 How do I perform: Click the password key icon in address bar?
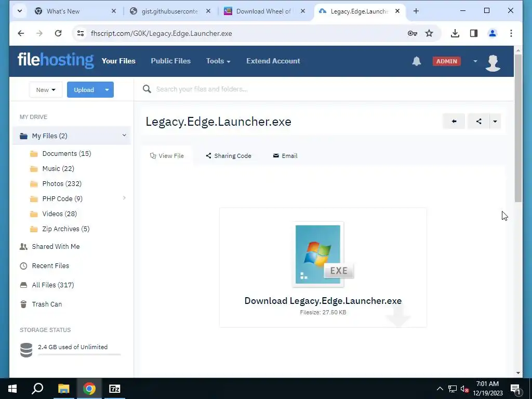[x=412, y=33]
